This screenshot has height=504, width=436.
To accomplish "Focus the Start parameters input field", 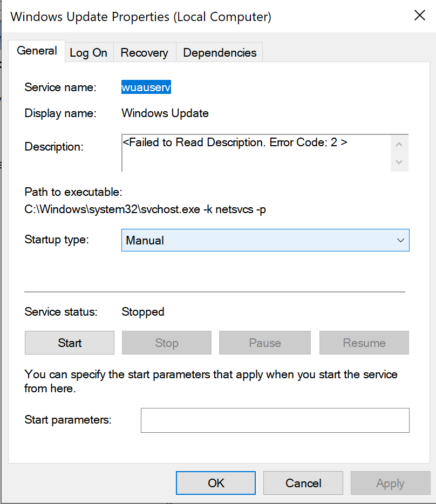I will (275, 420).
